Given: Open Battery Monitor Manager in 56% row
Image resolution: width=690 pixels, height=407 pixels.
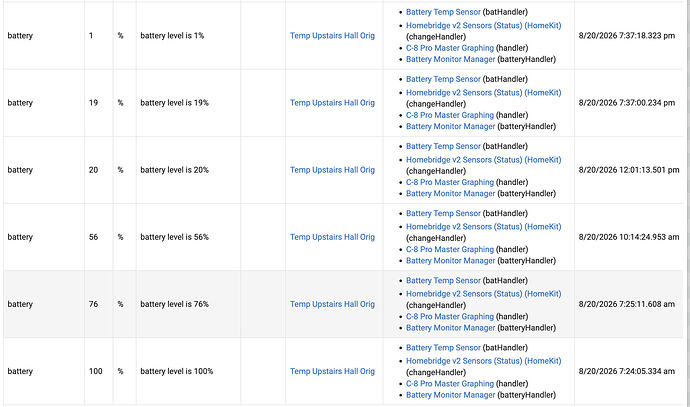Looking at the screenshot, I should [451, 260].
